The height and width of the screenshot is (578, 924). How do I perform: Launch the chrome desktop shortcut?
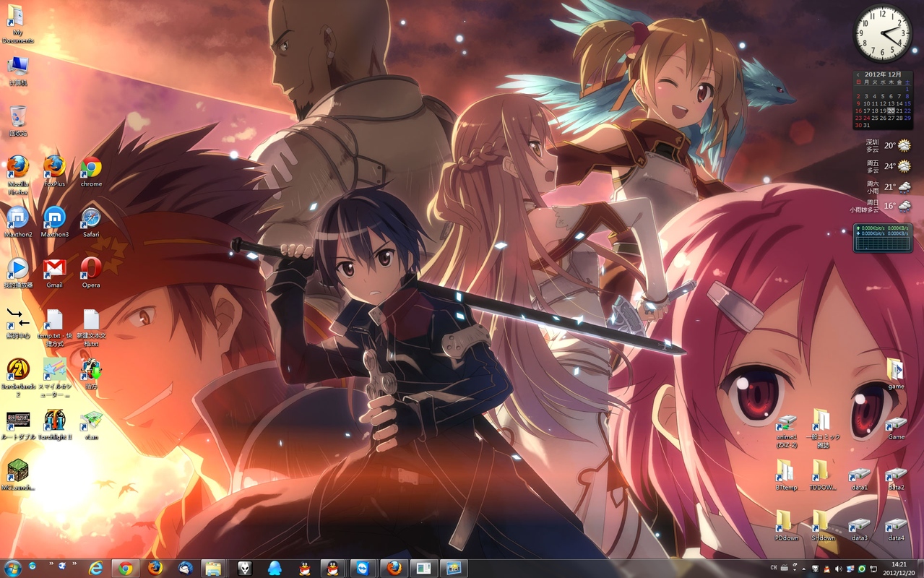click(91, 171)
